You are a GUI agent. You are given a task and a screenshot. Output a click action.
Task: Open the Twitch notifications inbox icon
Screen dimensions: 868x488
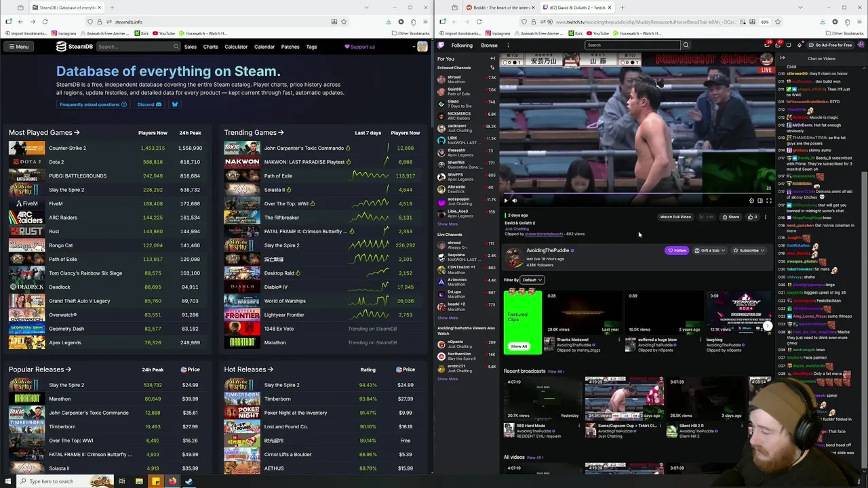(x=778, y=45)
